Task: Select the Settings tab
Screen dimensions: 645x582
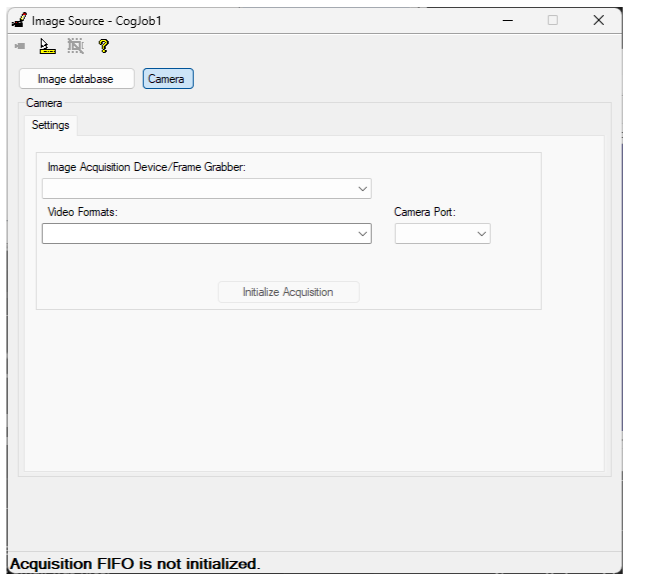Action: [x=51, y=125]
